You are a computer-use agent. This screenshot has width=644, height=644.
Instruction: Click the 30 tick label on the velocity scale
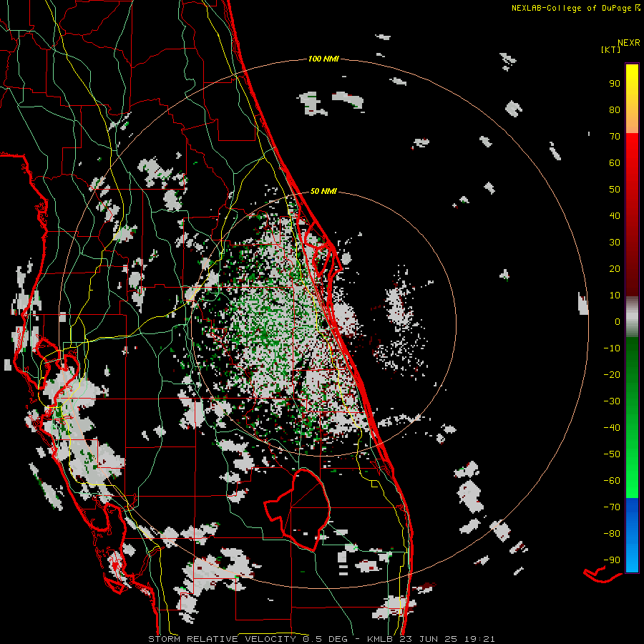tap(615, 243)
